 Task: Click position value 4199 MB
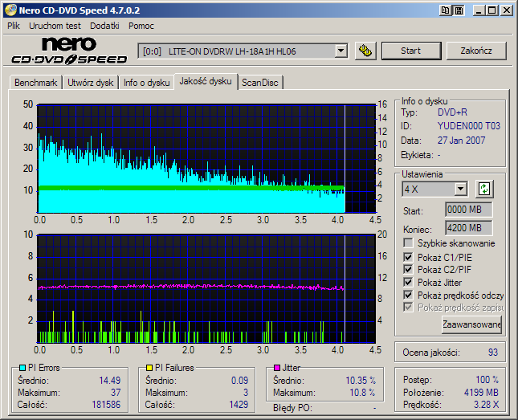tap(481, 393)
